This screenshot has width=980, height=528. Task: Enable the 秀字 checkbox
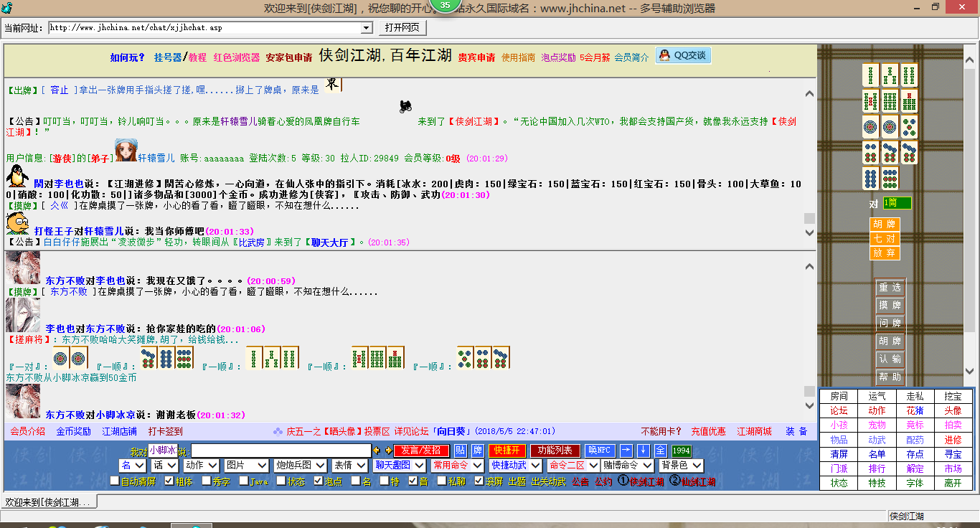pyautogui.click(x=207, y=481)
